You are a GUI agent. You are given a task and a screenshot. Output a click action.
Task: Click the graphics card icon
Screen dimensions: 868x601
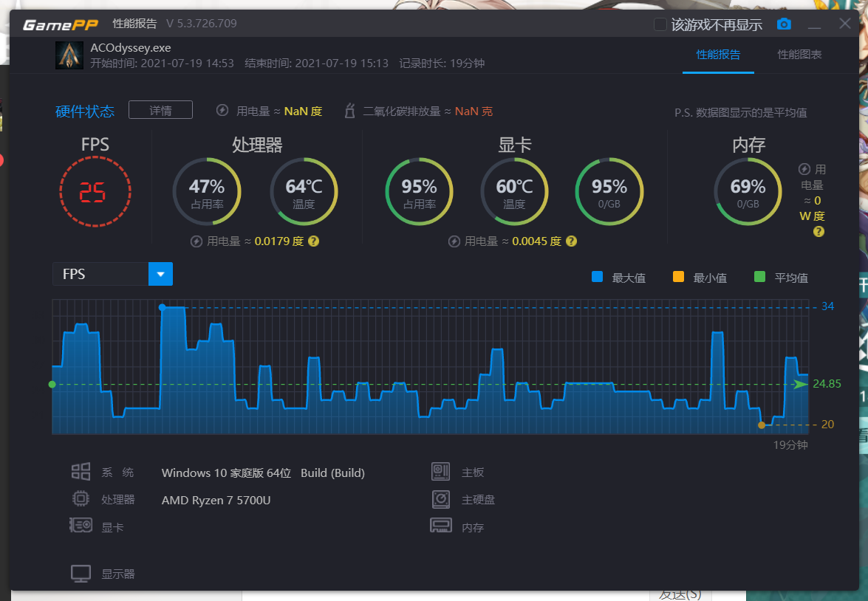click(x=81, y=525)
